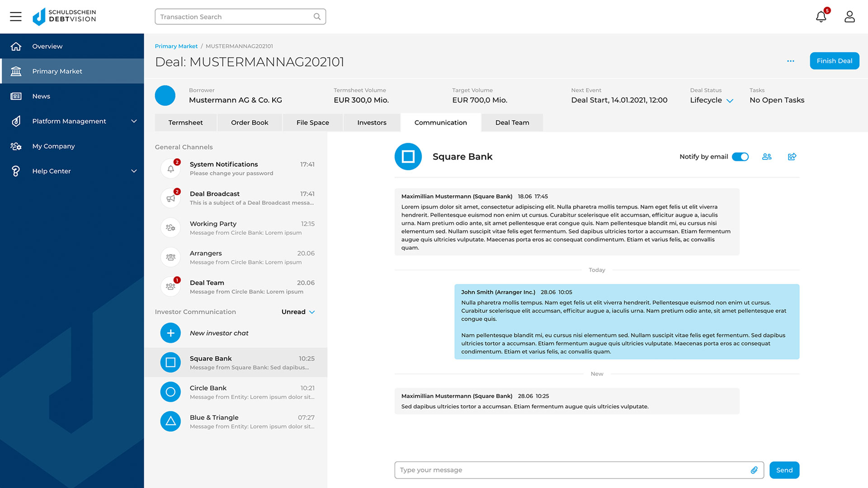The width and height of the screenshot is (868, 488).
Task: Open the Deal Status Lifecycle dropdown
Action: (712, 100)
